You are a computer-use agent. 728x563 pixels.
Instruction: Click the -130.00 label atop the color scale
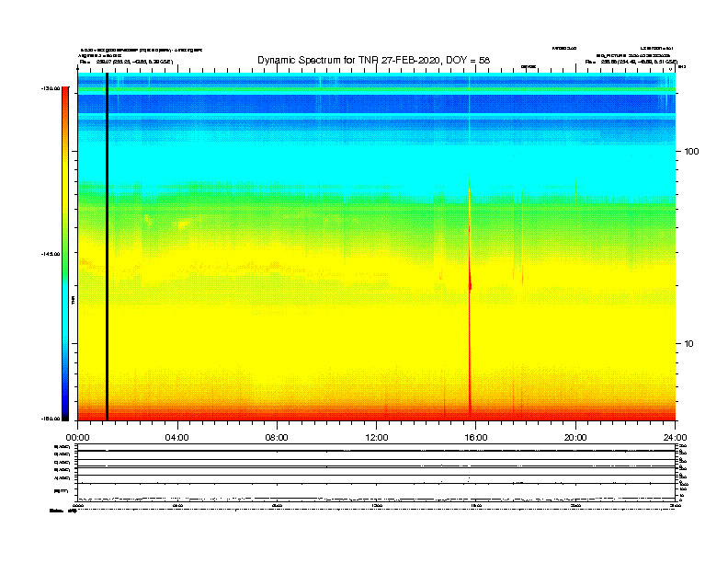(51, 88)
